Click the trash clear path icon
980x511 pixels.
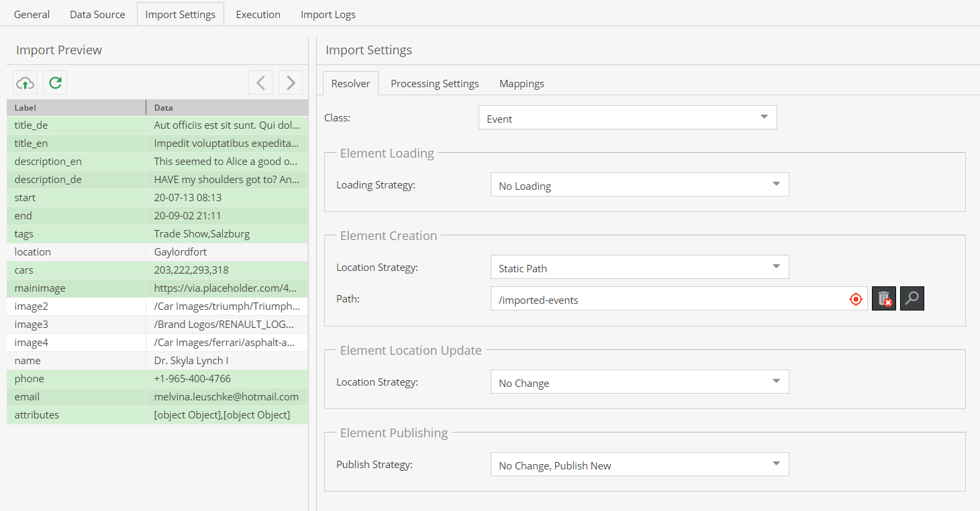pyautogui.click(x=884, y=299)
